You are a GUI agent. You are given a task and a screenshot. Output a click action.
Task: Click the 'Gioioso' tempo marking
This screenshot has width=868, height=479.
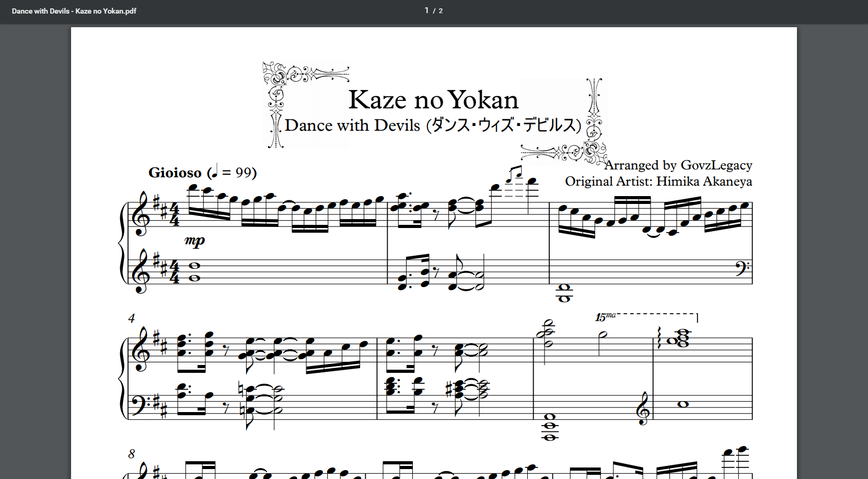[x=175, y=173]
